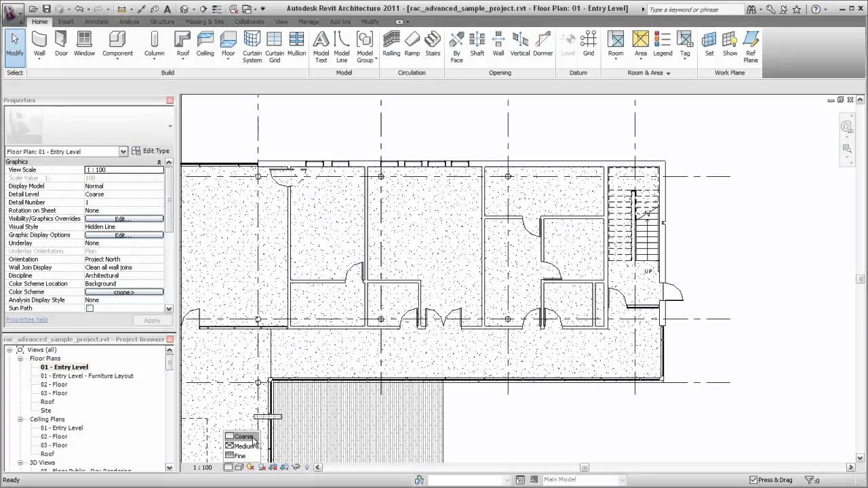Choose Medium from detail level popup
Image resolution: width=868 pixels, height=488 pixels.
coord(241,446)
